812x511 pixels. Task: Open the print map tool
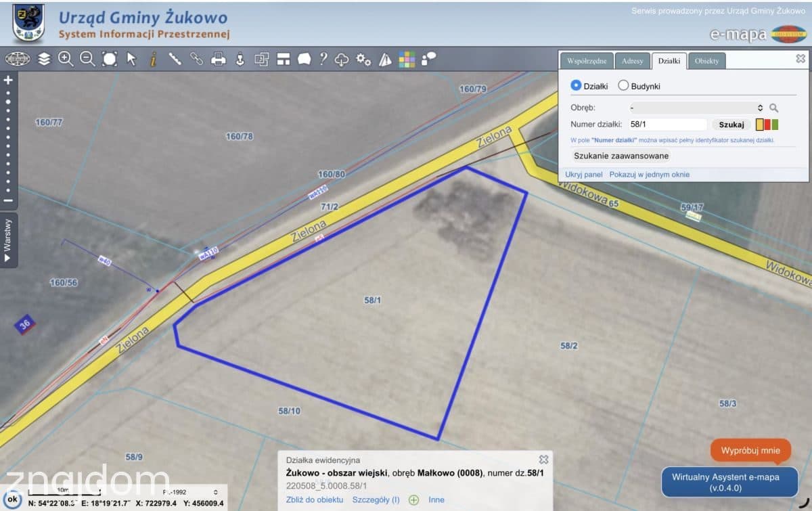tap(218, 59)
